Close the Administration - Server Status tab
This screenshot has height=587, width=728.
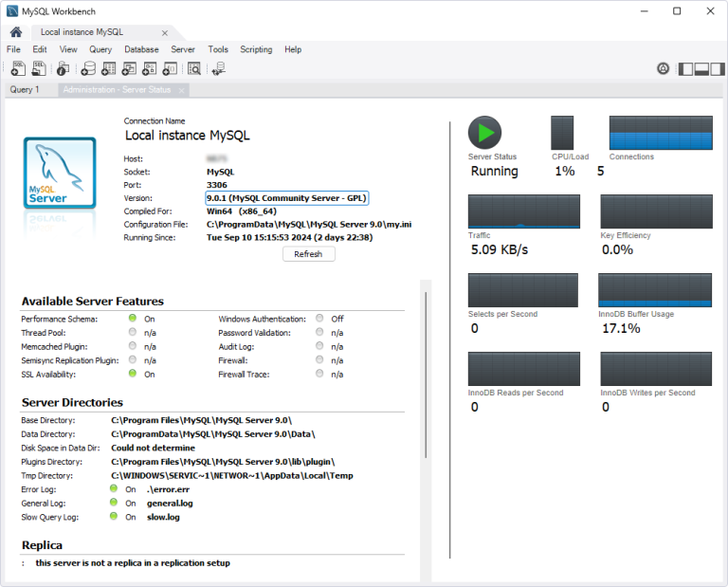(x=181, y=90)
